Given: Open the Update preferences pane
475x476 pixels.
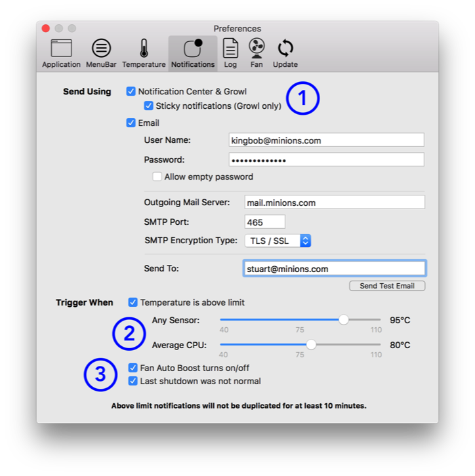Looking at the screenshot, I should 285,53.
